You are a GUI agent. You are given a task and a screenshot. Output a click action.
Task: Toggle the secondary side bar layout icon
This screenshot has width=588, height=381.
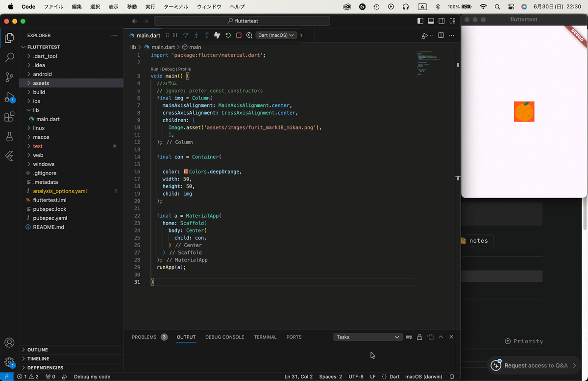click(x=441, y=21)
